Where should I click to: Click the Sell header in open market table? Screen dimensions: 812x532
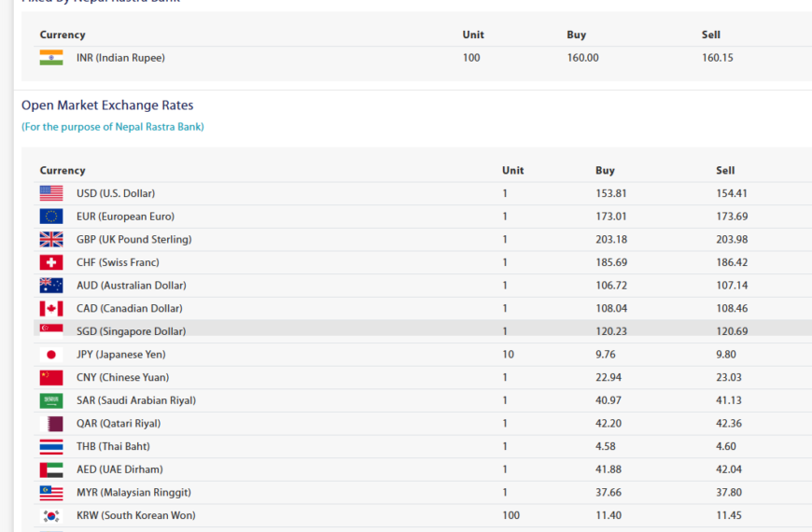[725, 171]
